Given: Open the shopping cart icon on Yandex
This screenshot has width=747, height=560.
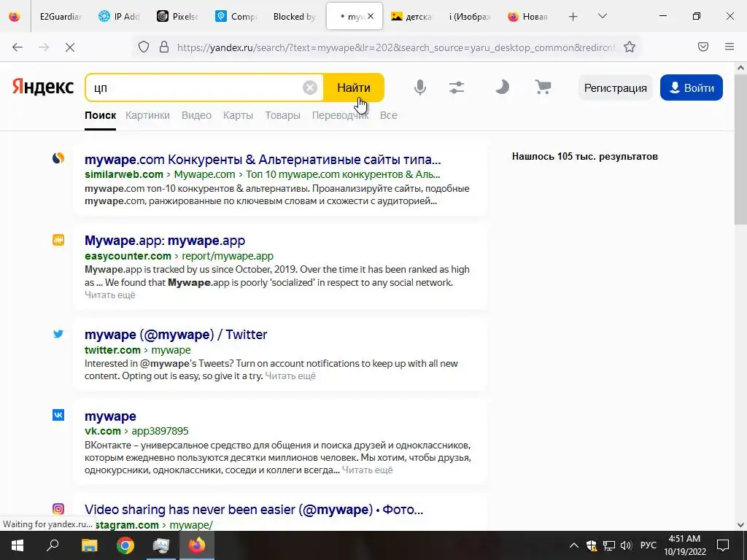Looking at the screenshot, I should pos(543,87).
